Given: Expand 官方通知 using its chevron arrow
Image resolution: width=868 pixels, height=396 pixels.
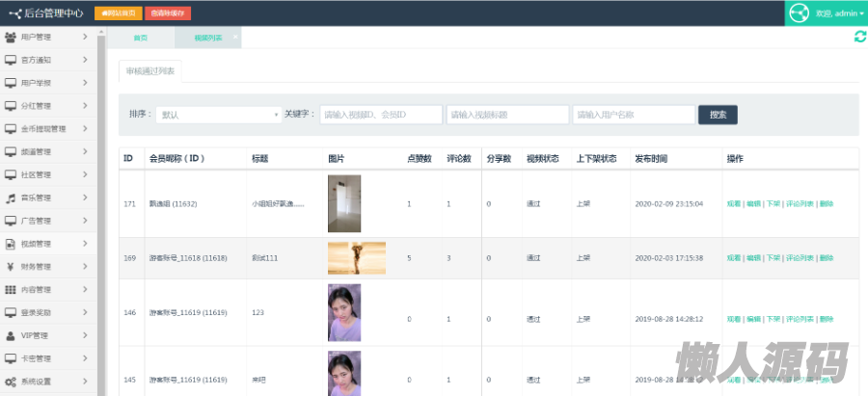Looking at the screenshot, I should [x=86, y=60].
